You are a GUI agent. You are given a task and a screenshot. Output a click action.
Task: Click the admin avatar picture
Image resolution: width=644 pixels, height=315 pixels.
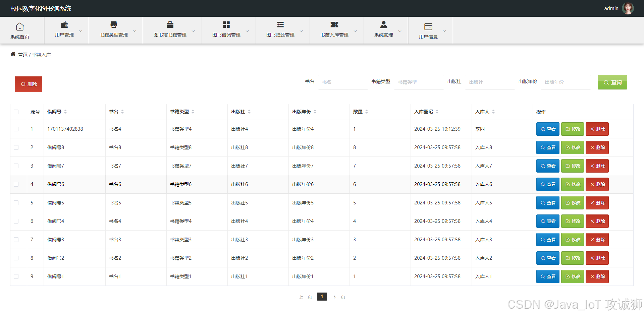pyautogui.click(x=628, y=8)
